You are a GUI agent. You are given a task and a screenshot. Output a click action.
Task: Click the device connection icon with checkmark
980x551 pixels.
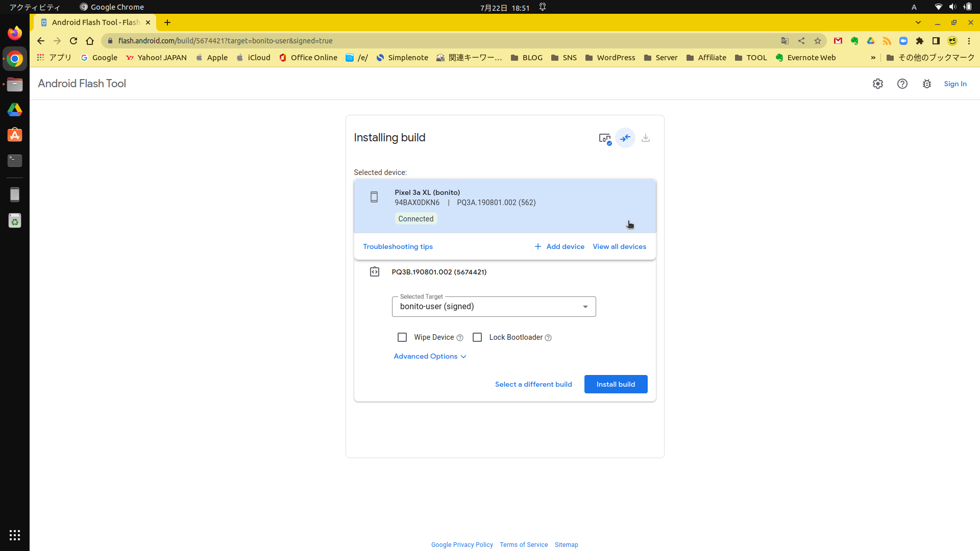click(605, 138)
